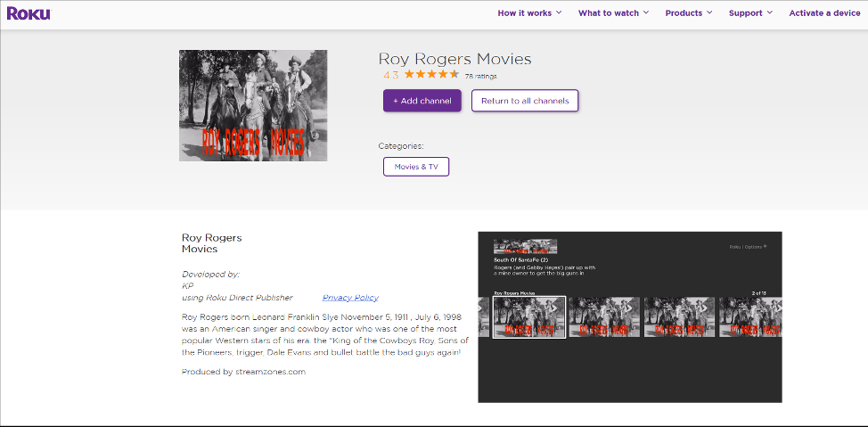This screenshot has width=868, height=427.
Task: Click the Roy Rogers Movies channel poster
Action: 253,105
